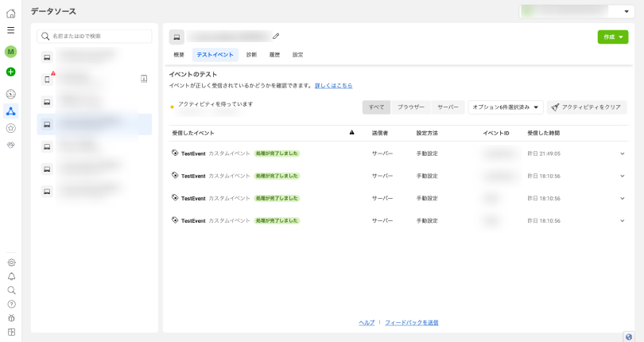
Task: Open the オプション6件選択済み dropdown
Action: [506, 107]
